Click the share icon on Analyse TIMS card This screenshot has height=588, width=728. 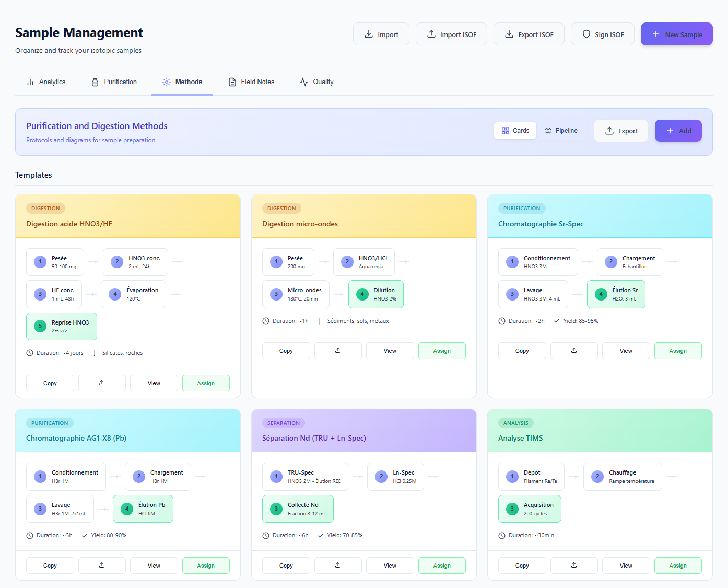pos(574,565)
